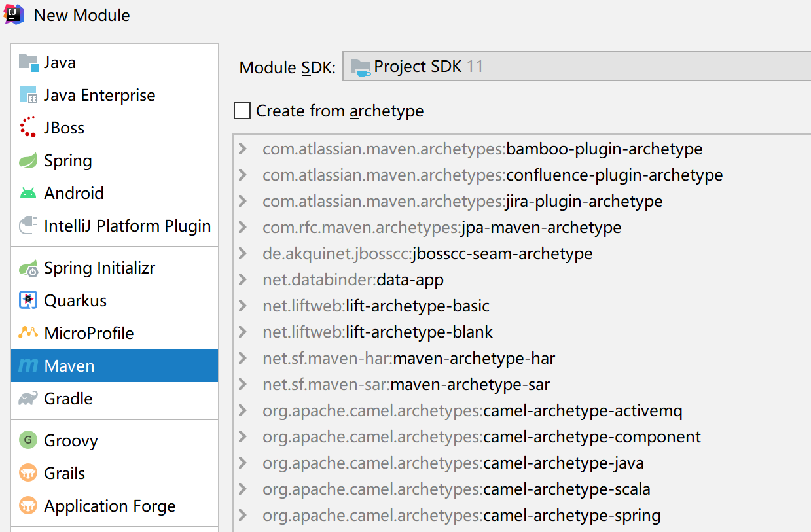Image resolution: width=811 pixels, height=532 pixels.
Task: Expand the bamboo-plugin-archetype node
Action: pyautogui.click(x=243, y=149)
